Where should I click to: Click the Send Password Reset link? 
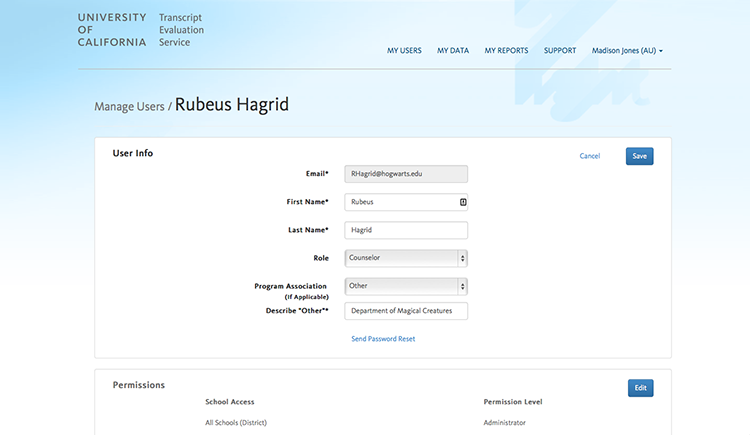[383, 339]
